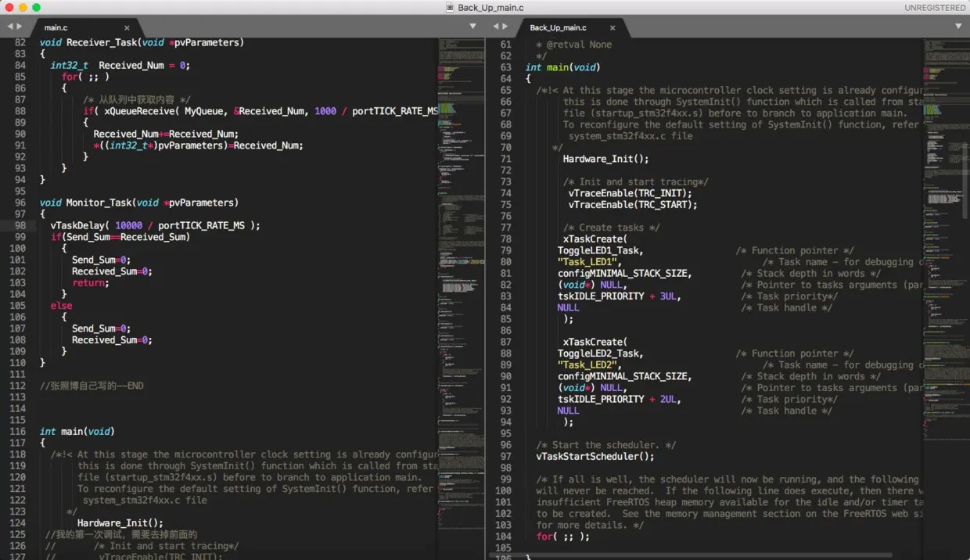This screenshot has width=970, height=560.
Task: Click "Hardware_Init();" in the main.c pane
Action: tap(120, 523)
